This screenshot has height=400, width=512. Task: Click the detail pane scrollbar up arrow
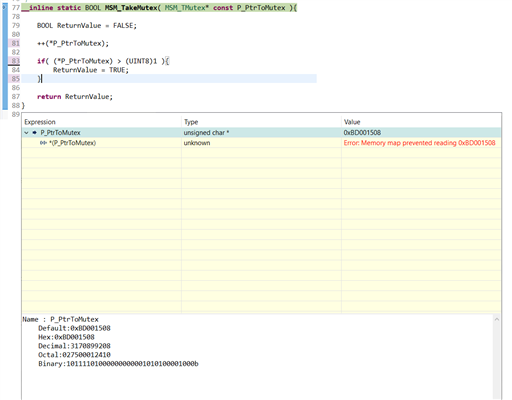[x=497, y=319]
